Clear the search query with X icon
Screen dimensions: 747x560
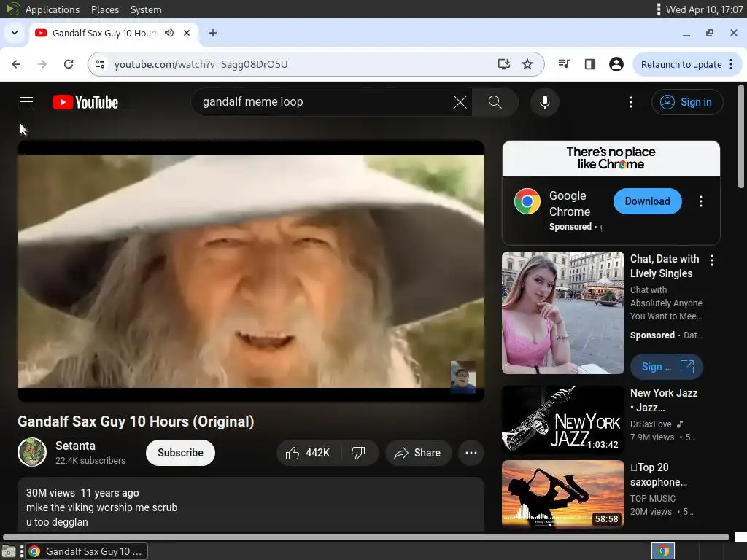[460, 102]
